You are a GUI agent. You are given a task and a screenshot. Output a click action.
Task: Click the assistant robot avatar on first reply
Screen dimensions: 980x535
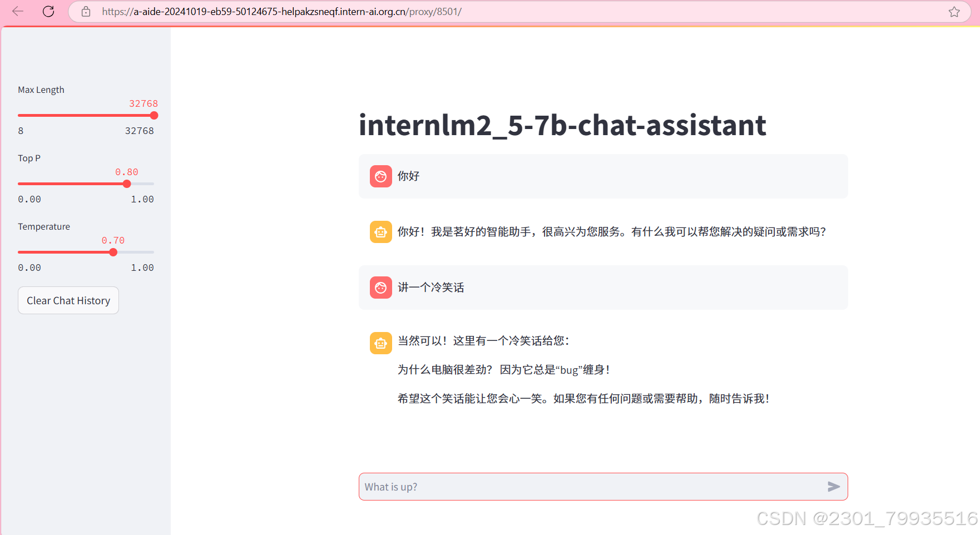[380, 232]
